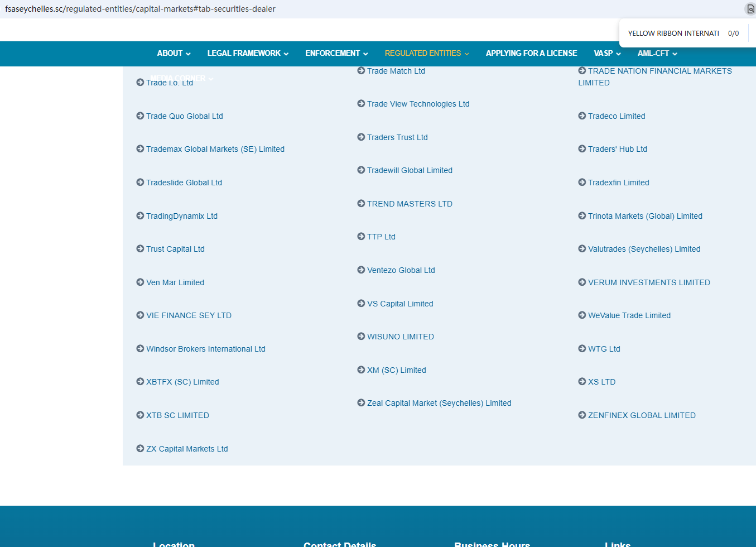Open TRADE NATION FINANCIAL MARKETS LIMITED link
756x547 pixels.
(x=655, y=76)
